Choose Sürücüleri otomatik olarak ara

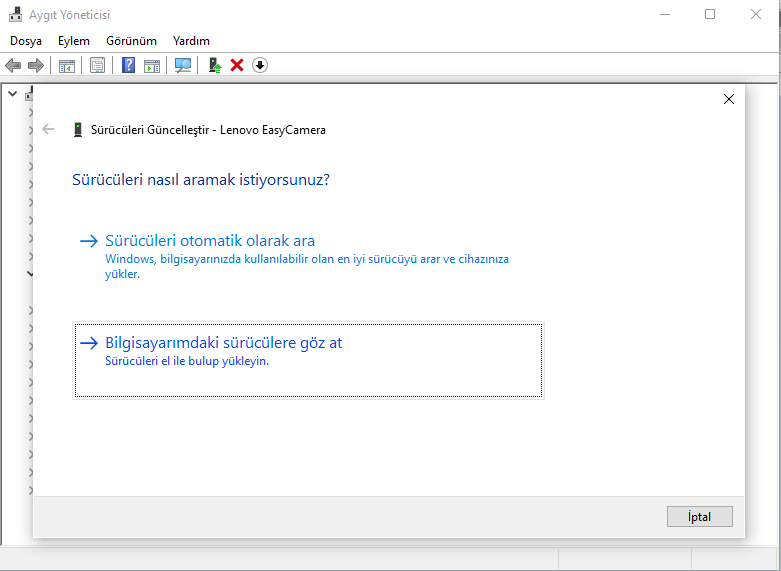click(x=210, y=241)
